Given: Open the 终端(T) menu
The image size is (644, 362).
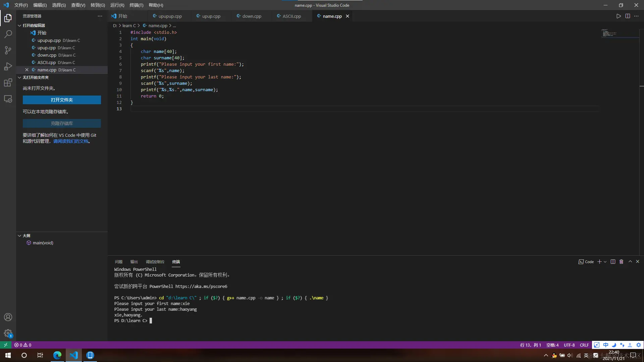Looking at the screenshot, I should [136, 5].
